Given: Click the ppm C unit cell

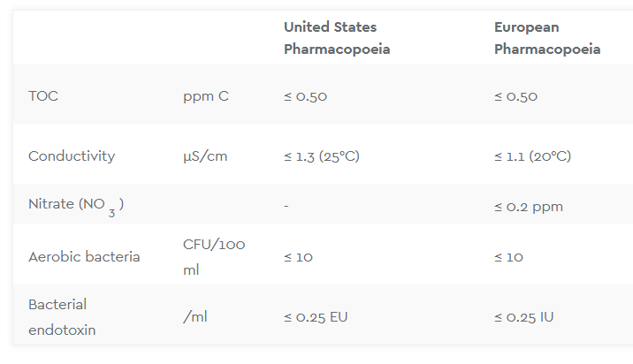Looking at the screenshot, I should pyautogui.click(x=206, y=96).
